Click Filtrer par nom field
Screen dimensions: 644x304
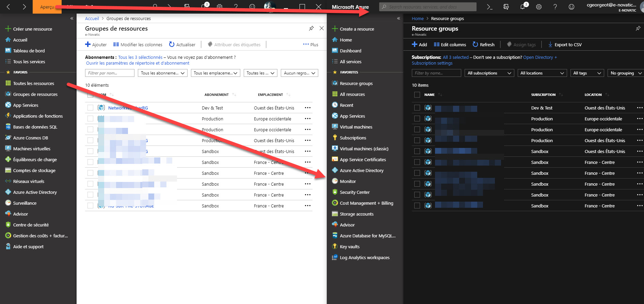click(x=110, y=73)
